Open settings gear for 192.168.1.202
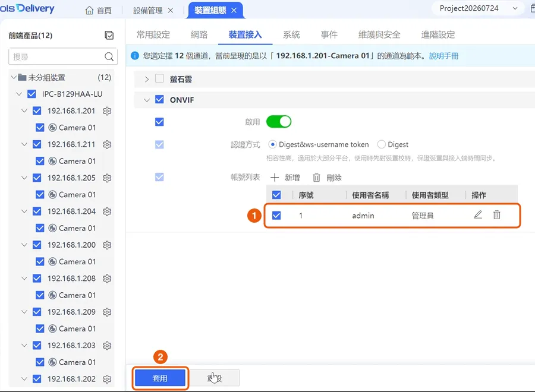Image resolution: width=535 pixels, height=392 pixels. (107, 379)
